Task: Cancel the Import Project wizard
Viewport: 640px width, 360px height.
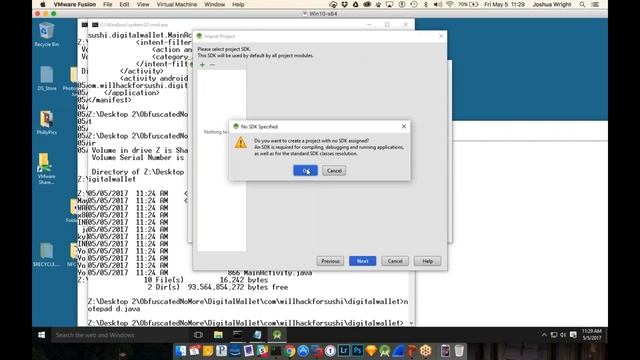Action: coord(395,261)
